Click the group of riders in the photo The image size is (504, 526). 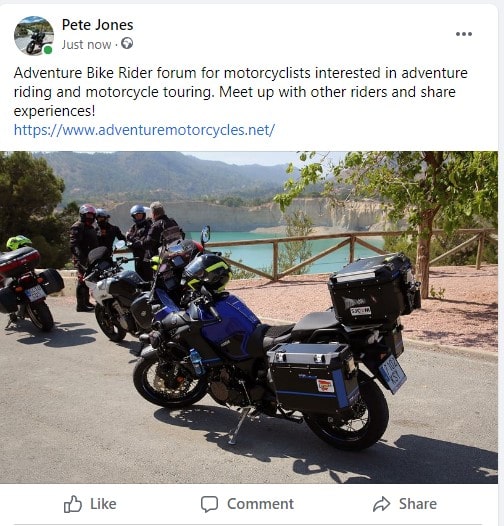124,242
